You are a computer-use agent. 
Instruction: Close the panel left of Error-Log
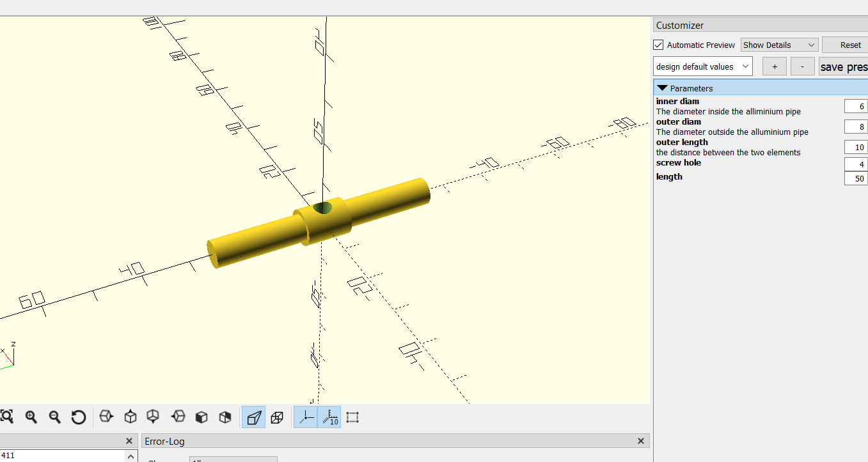coord(129,441)
